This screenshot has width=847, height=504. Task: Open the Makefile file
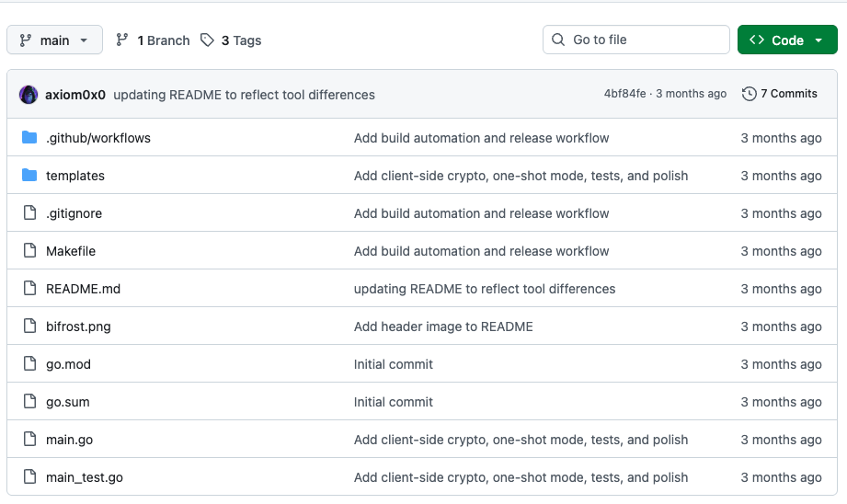coord(71,251)
